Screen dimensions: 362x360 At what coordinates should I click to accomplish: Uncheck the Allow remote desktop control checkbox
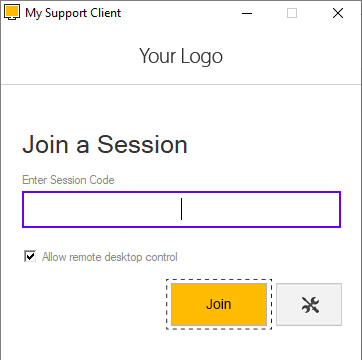(30, 257)
